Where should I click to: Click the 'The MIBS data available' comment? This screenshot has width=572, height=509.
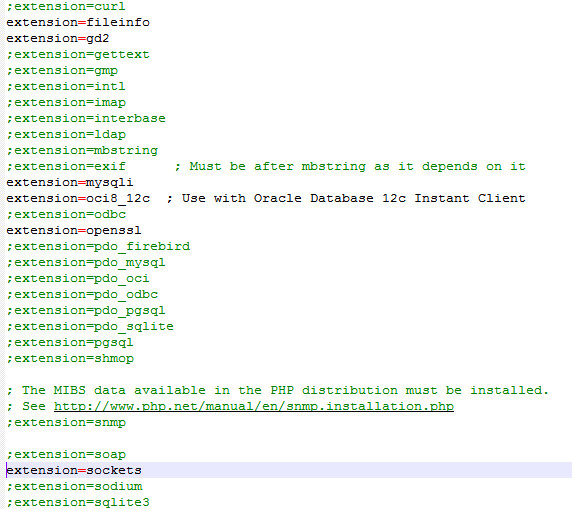tap(278, 391)
